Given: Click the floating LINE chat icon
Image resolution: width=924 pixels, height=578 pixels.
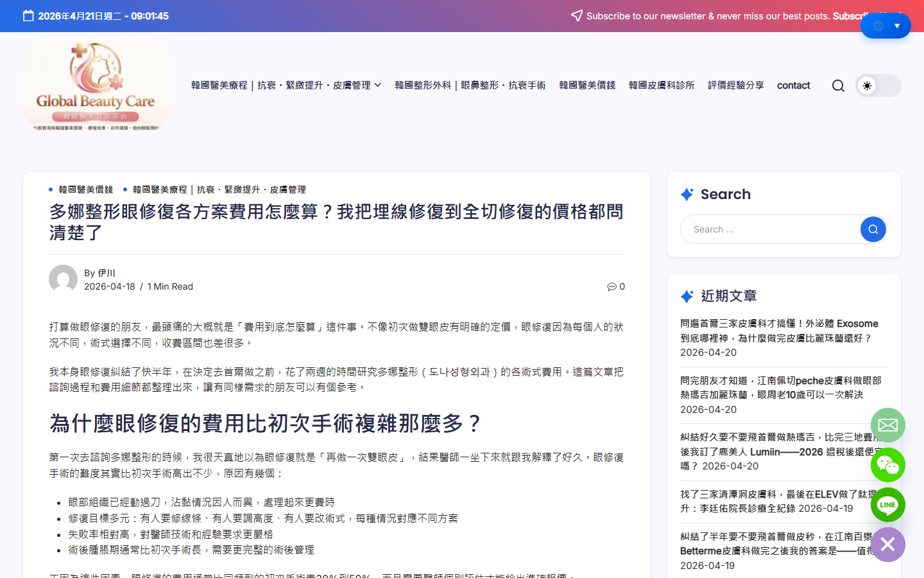Looking at the screenshot, I should [888, 505].
